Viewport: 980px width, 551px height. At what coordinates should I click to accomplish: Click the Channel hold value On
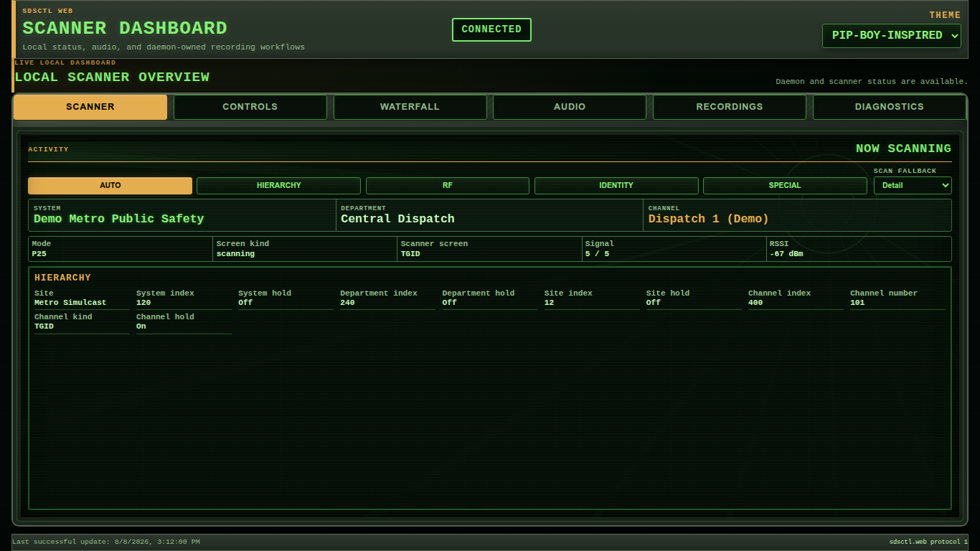coord(141,326)
